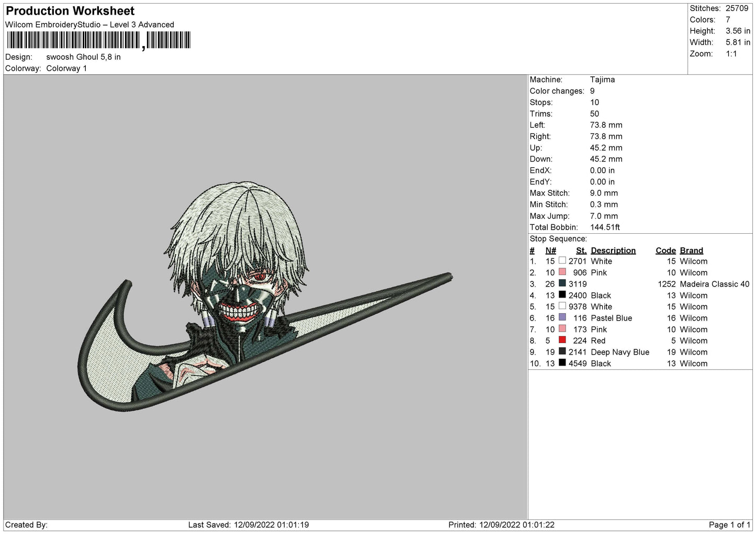Select the White swatch with 2701 stitches
Screen dimensions: 756x534
562,261
